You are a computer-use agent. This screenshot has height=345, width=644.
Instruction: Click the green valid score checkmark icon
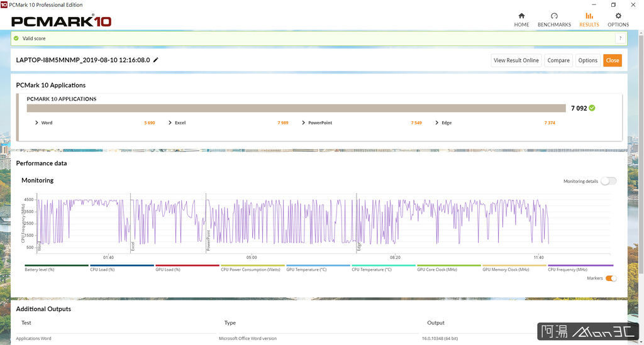coord(16,38)
